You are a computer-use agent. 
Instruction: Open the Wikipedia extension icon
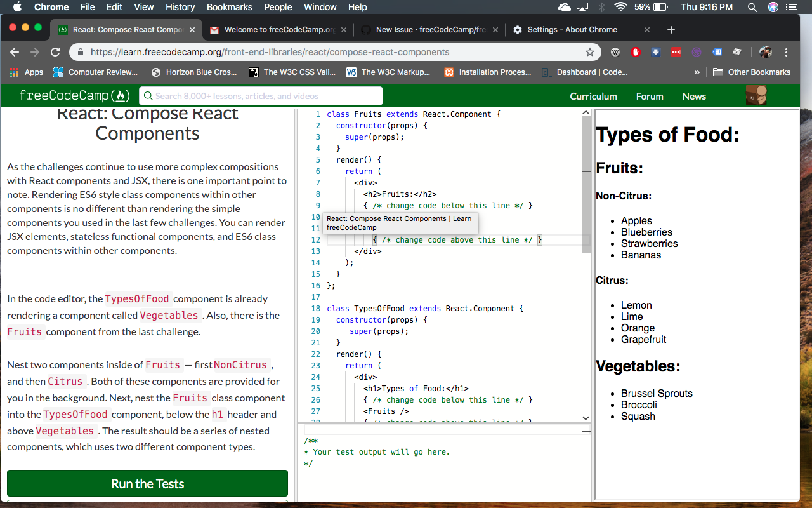[615, 52]
